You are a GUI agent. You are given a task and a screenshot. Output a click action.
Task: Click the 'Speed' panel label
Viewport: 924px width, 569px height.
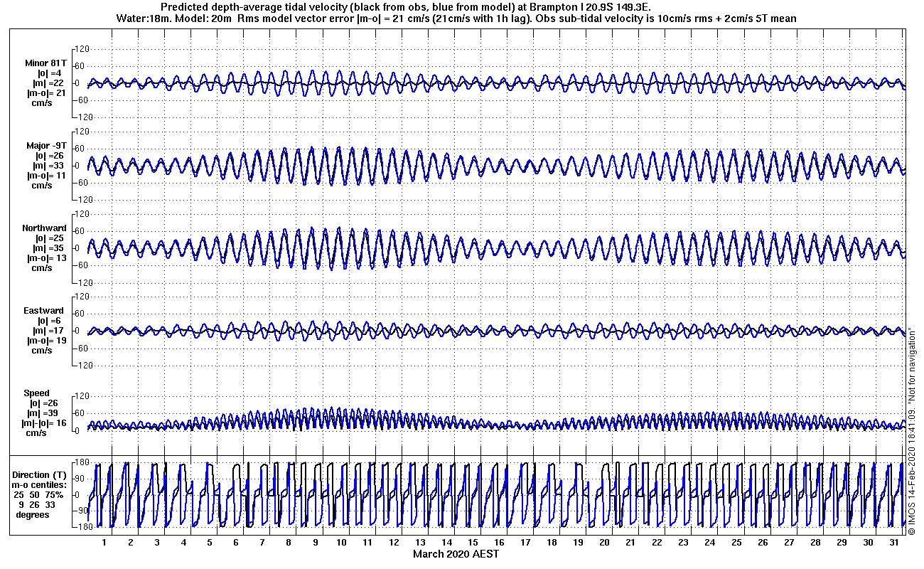(37, 393)
